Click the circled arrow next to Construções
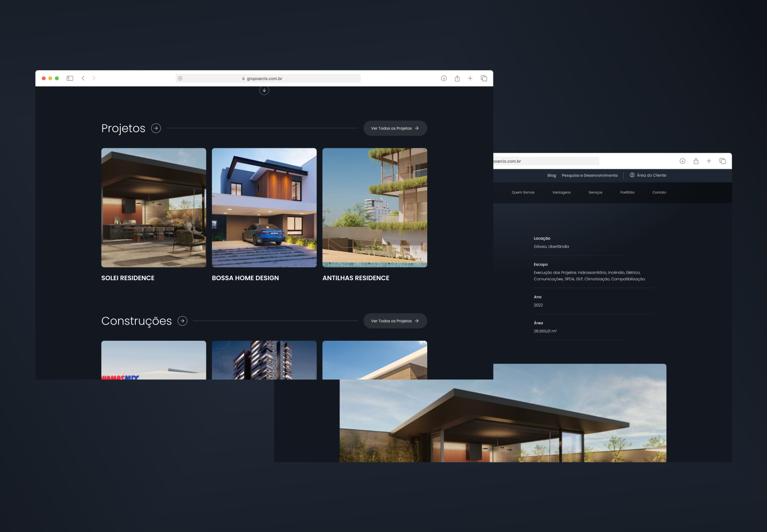The width and height of the screenshot is (767, 532). pos(183,321)
